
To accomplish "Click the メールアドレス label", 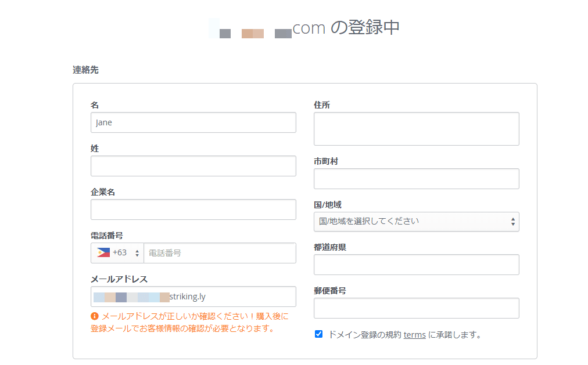I will tap(119, 279).
